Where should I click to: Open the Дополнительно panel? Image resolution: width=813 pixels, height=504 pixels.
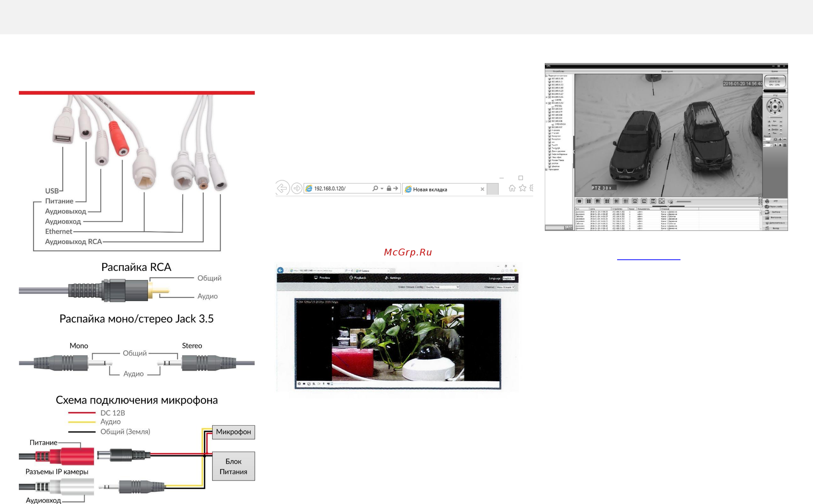(775, 223)
